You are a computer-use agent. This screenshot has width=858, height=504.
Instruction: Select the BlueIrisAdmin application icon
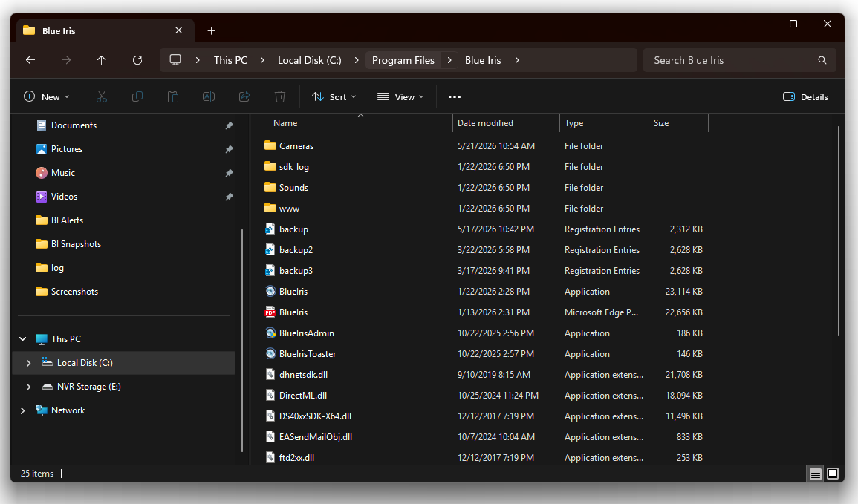[x=270, y=333]
